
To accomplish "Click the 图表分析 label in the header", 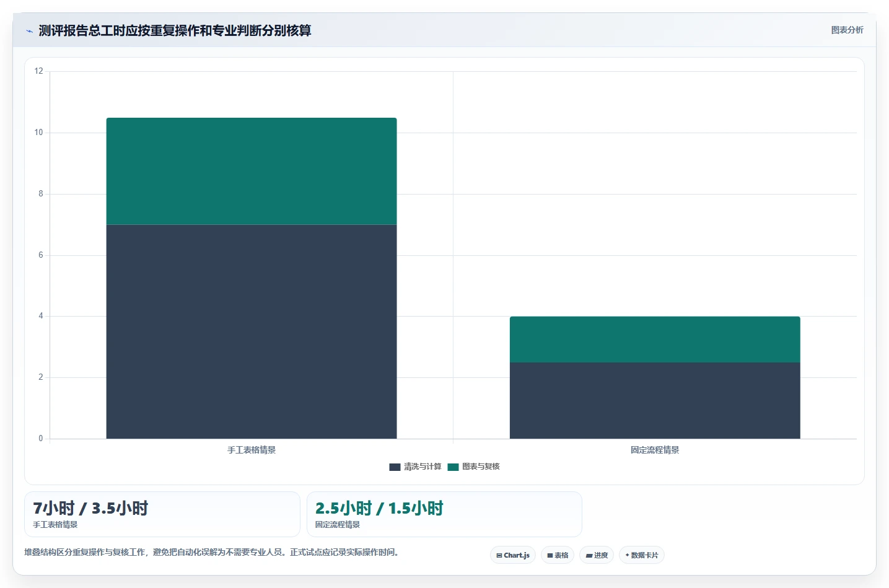I will pyautogui.click(x=847, y=30).
